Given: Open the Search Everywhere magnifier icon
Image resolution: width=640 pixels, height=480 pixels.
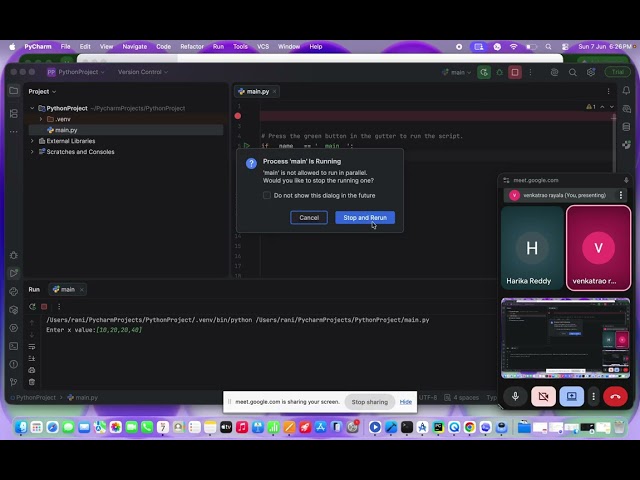Looking at the screenshot, I should [x=573, y=72].
